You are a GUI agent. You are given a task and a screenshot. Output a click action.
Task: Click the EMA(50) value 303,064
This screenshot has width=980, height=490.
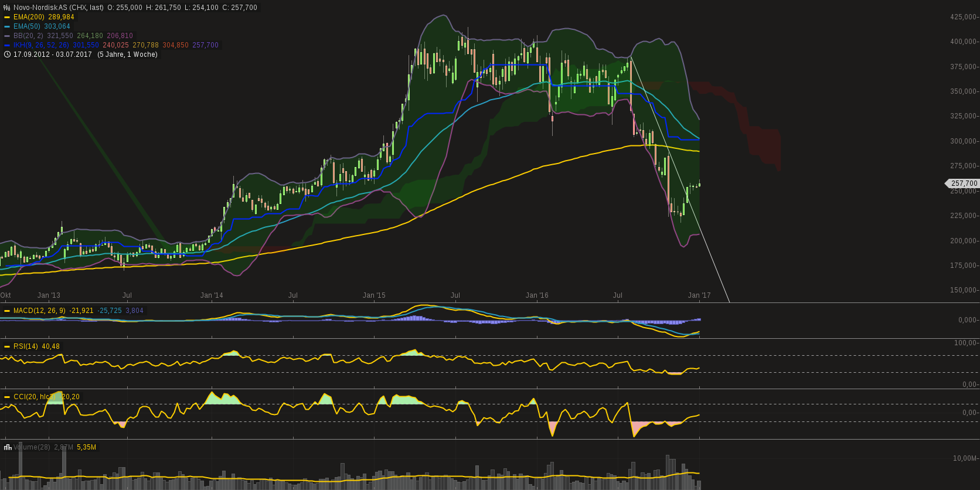[57, 26]
